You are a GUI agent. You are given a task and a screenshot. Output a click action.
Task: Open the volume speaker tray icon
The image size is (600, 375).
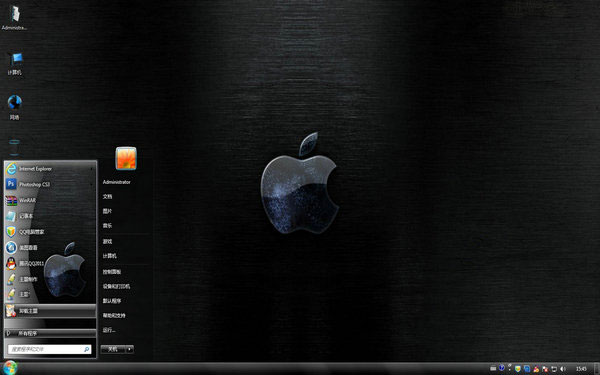(562, 369)
